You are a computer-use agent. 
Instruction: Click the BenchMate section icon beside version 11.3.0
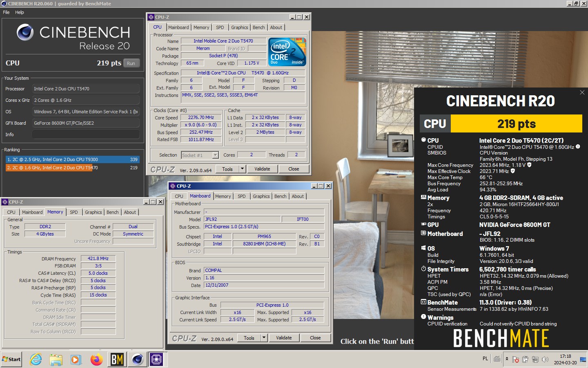pos(423,302)
